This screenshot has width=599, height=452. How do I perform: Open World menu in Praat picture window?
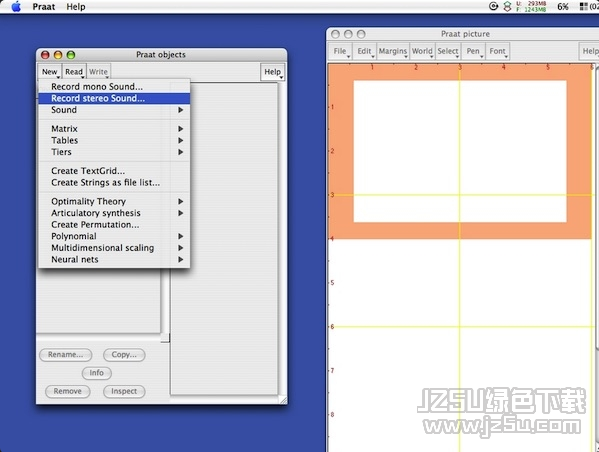point(422,51)
